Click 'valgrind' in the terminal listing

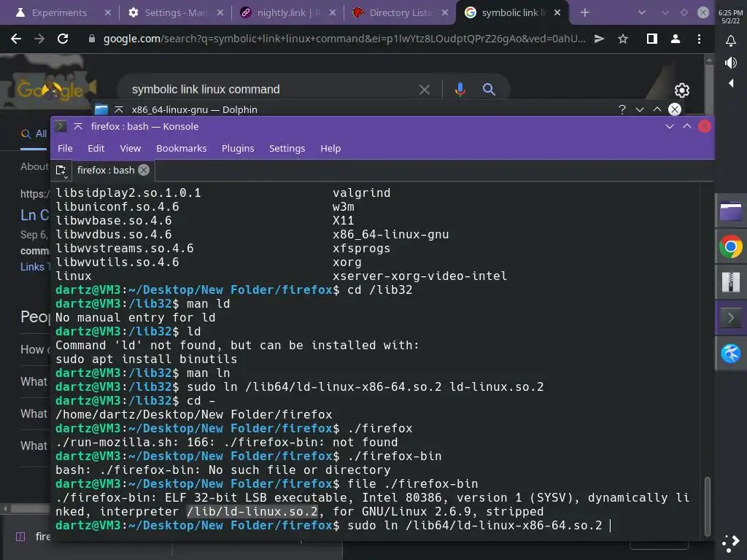[x=362, y=192]
